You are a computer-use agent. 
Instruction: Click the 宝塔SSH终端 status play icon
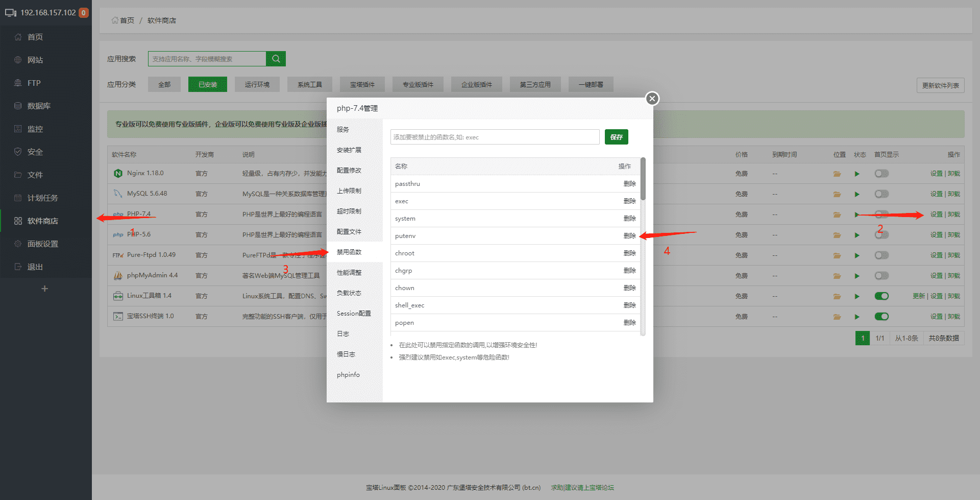(x=857, y=317)
